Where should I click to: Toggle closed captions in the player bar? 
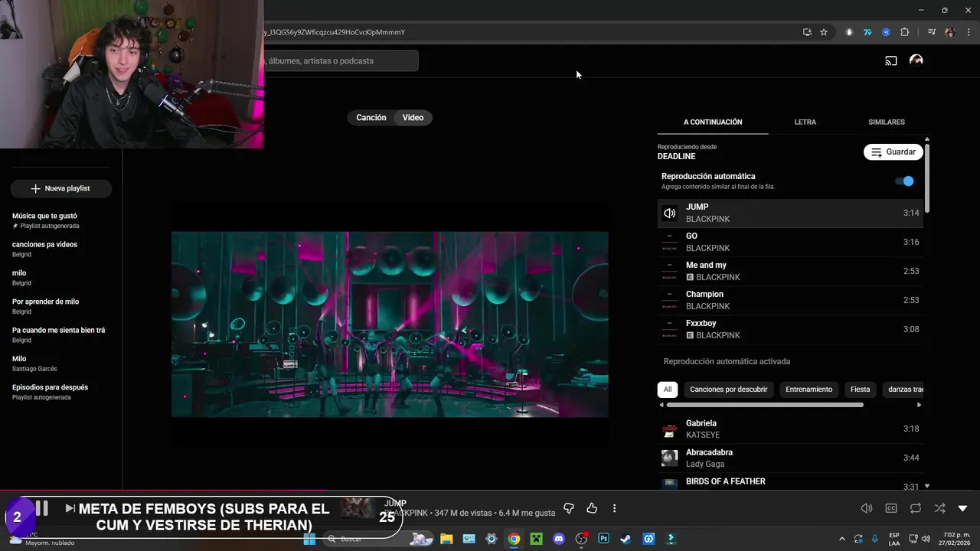click(x=891, y=508)
